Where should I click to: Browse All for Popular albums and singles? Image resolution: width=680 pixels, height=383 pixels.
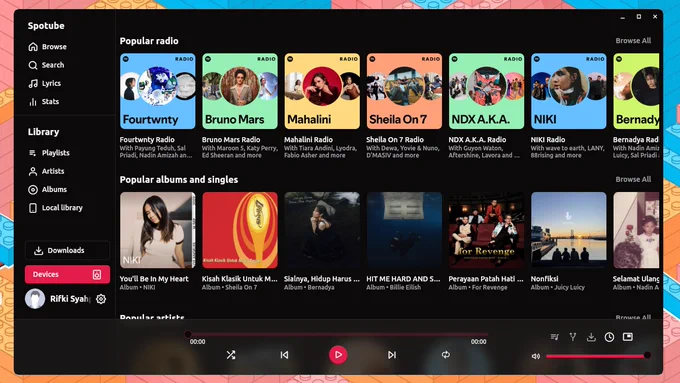click(633, 179)
